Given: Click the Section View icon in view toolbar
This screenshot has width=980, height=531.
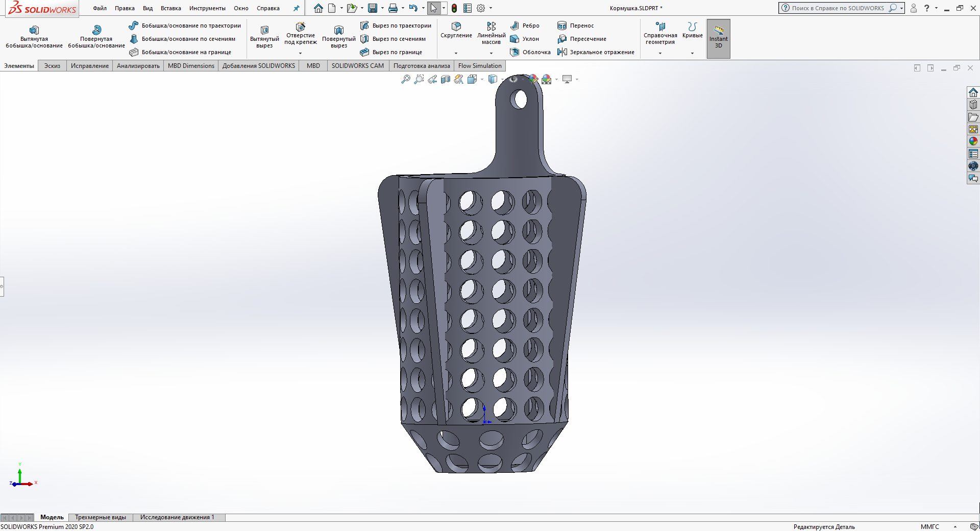Looking at the screenshot, I should click(446, 79).
